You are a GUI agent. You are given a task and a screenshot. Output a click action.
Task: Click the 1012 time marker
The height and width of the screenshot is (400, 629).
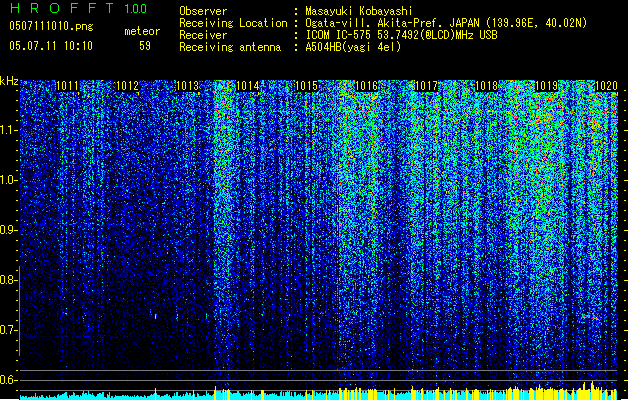(127, 86)
